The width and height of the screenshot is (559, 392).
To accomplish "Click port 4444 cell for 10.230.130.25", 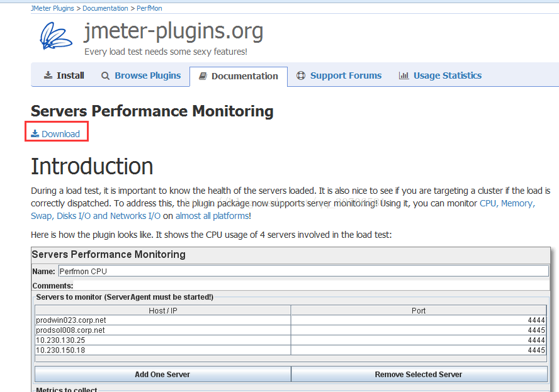I will tap(419, 340).
